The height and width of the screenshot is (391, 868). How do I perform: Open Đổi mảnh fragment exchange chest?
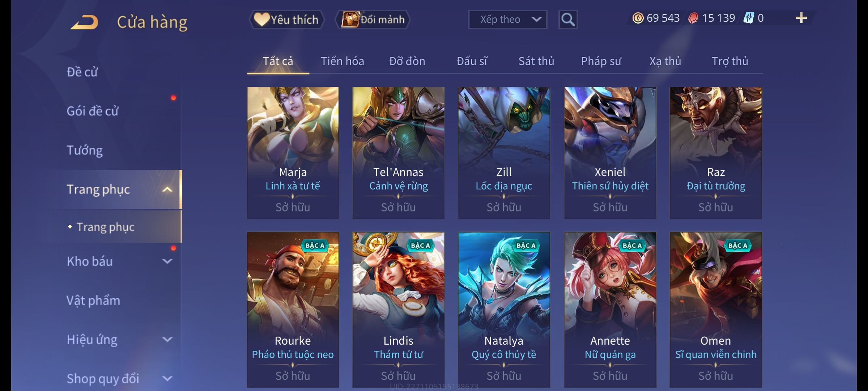tap(373, 20)
